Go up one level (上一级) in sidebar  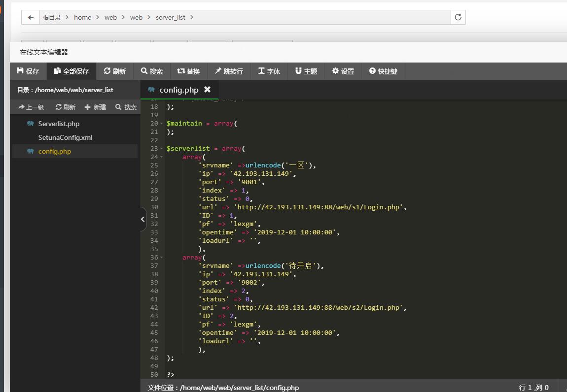click(x=31, y=107)
